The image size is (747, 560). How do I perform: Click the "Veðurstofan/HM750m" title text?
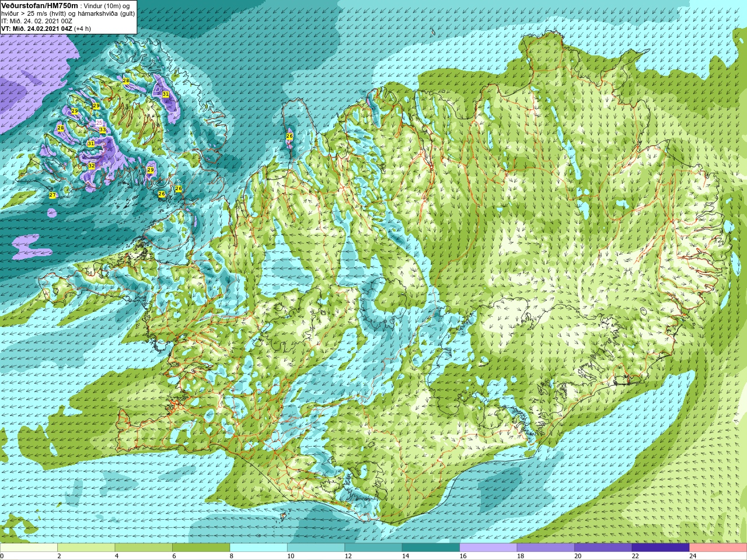[x=39, y=5]
